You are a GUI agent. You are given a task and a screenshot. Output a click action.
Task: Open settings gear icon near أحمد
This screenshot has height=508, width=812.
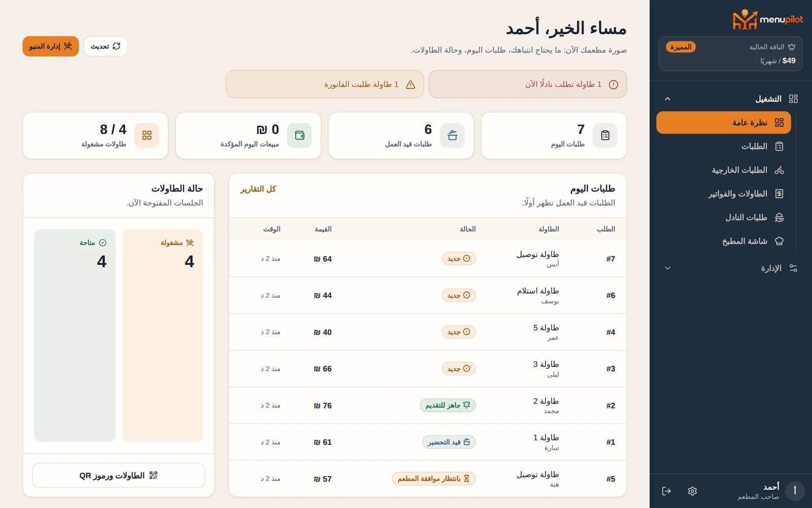pos(692,491)
